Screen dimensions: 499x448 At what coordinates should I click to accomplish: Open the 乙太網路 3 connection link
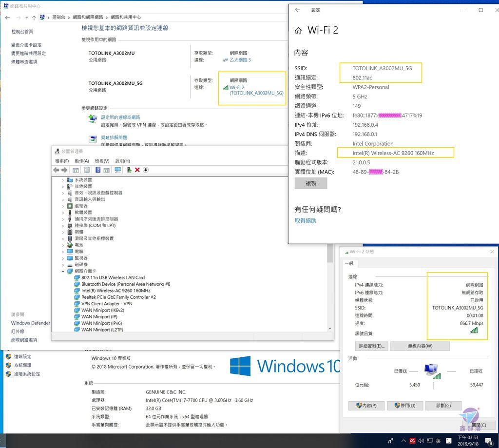240,60
